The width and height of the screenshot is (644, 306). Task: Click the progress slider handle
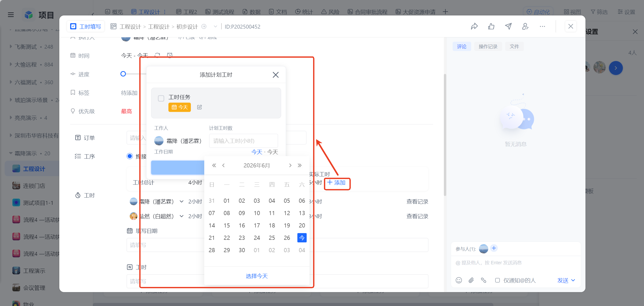coord(123,74)
